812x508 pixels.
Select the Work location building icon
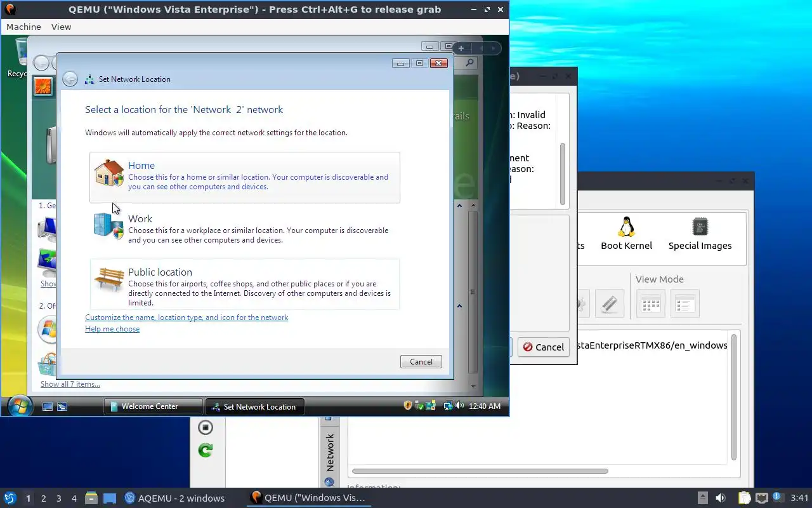(108, 226)
